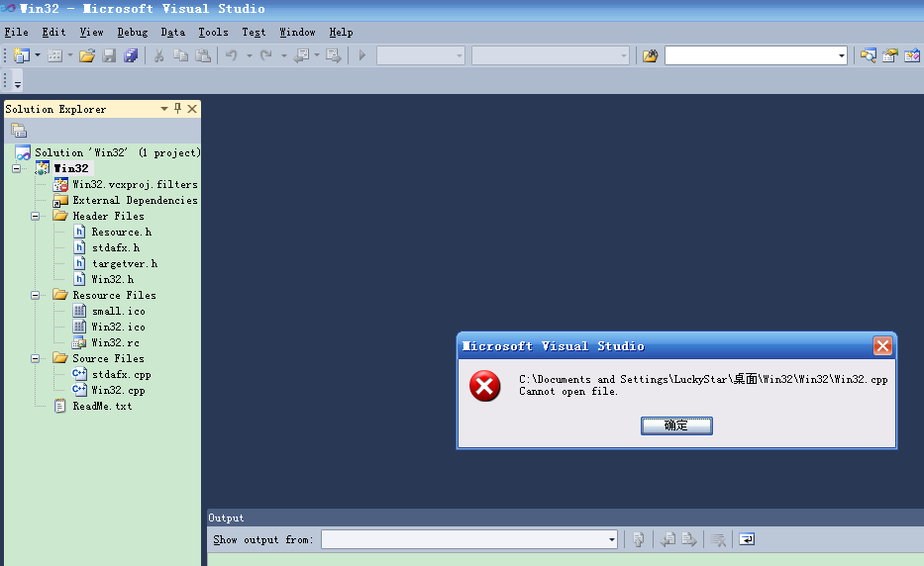Viewport: 924px width, 566px height.
Task: Open the Help menu
Action: click(x=341, y=33)
